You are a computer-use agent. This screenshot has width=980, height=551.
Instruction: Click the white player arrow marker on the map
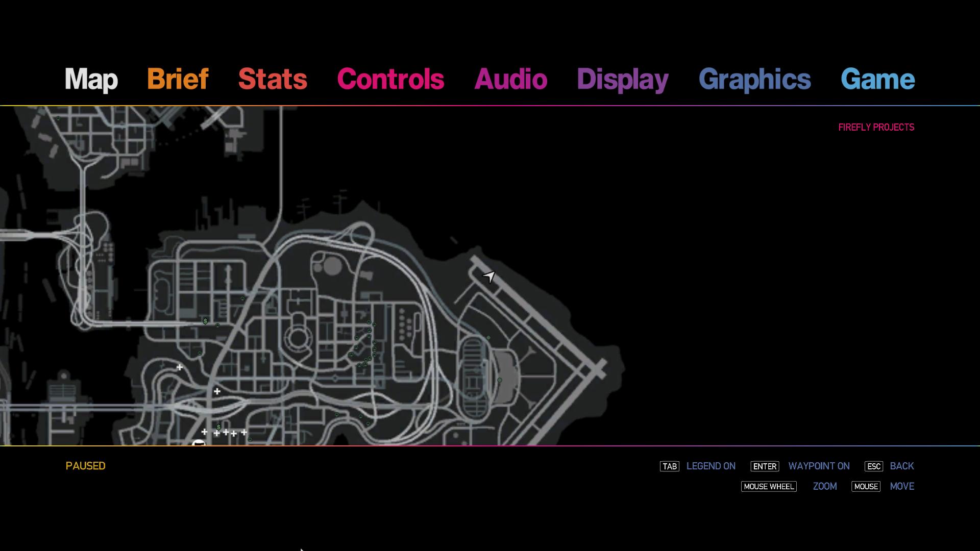pyautogui.click(x=489, y=277)
